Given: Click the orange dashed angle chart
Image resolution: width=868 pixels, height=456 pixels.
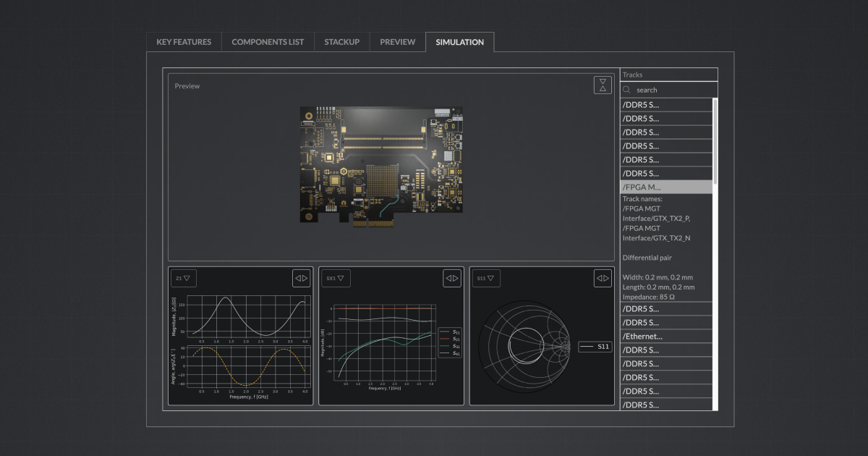Looking at the screenshot, I should (x=250, y=366).
